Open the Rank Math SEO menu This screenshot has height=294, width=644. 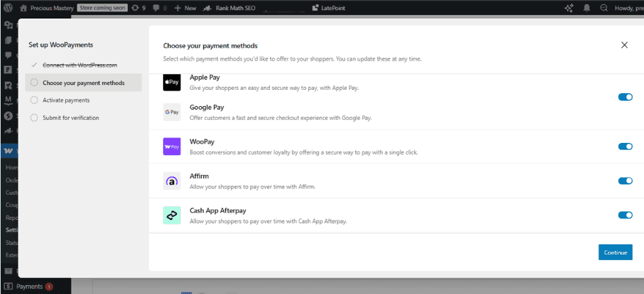(x=229, y=7)
